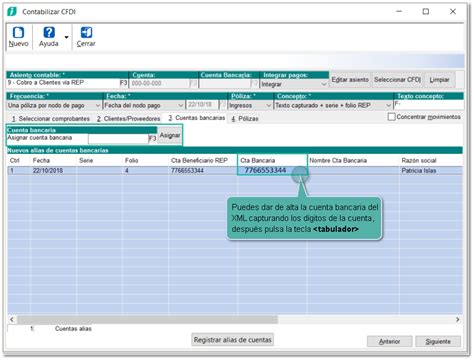474x360 pixels.
Task: Select tab 3 Cuentas bancarias
Action: pos(196,118)
